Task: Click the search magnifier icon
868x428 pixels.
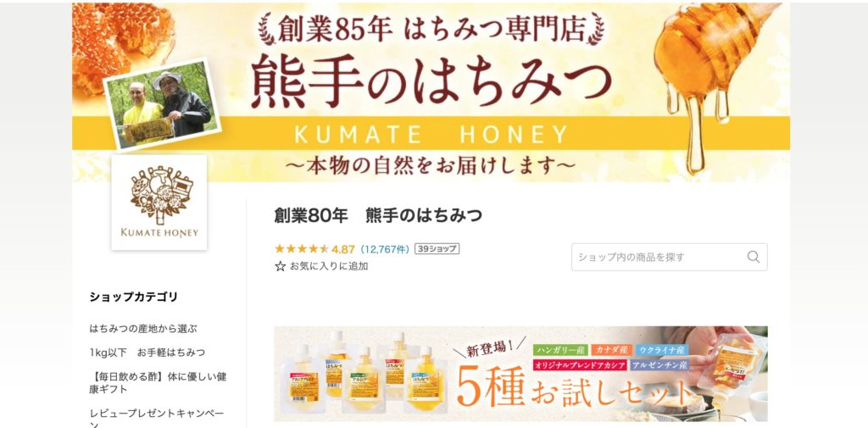Action: (753, 257)
